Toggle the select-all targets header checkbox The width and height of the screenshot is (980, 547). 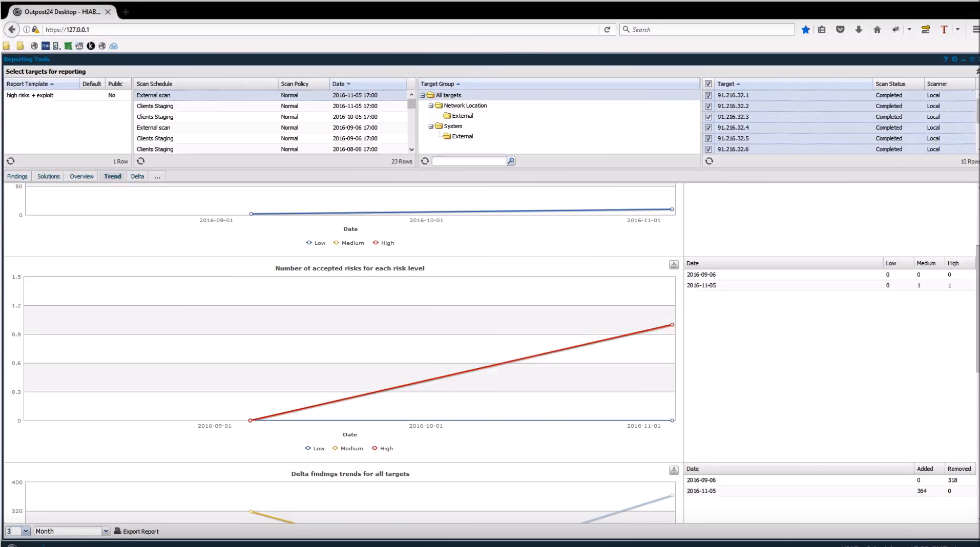[x=708, y=84]
